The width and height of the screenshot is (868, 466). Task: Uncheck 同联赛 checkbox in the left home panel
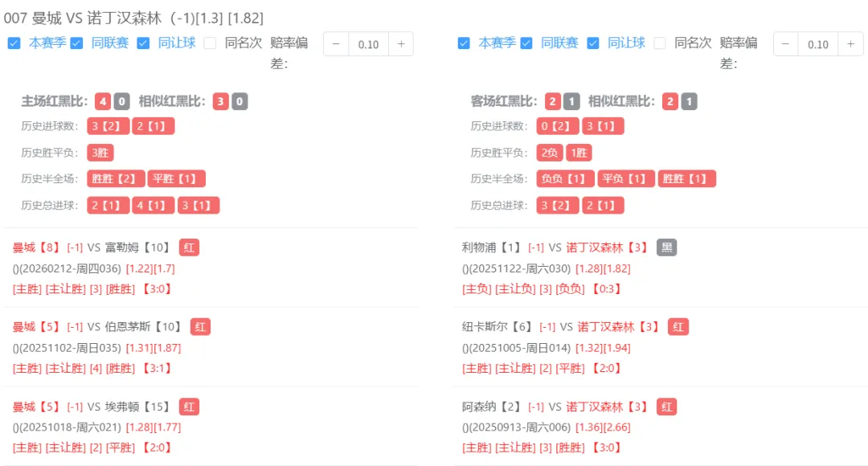(77, 43)
